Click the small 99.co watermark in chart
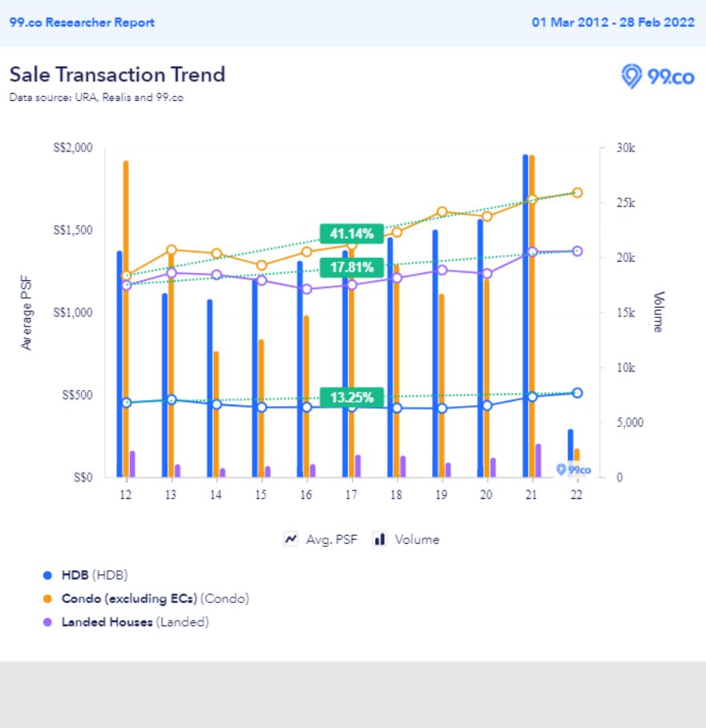This screenshot has height=728, width=706. tap(574, 469)
